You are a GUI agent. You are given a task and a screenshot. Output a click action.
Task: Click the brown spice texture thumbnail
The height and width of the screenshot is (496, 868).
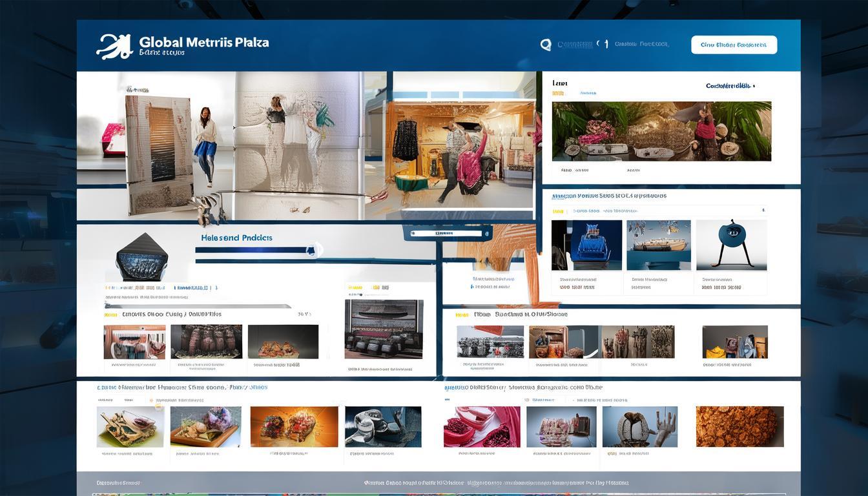coord(739,427)
